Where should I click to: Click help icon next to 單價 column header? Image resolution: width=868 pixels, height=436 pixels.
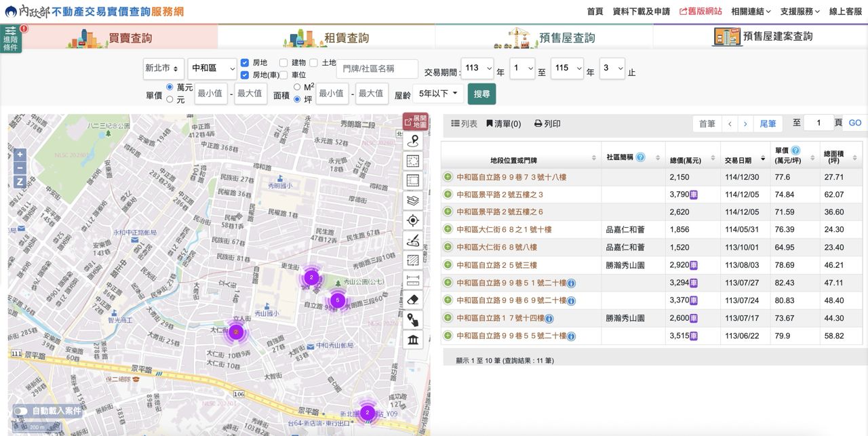pyautogui.click(x=795, y=151)
